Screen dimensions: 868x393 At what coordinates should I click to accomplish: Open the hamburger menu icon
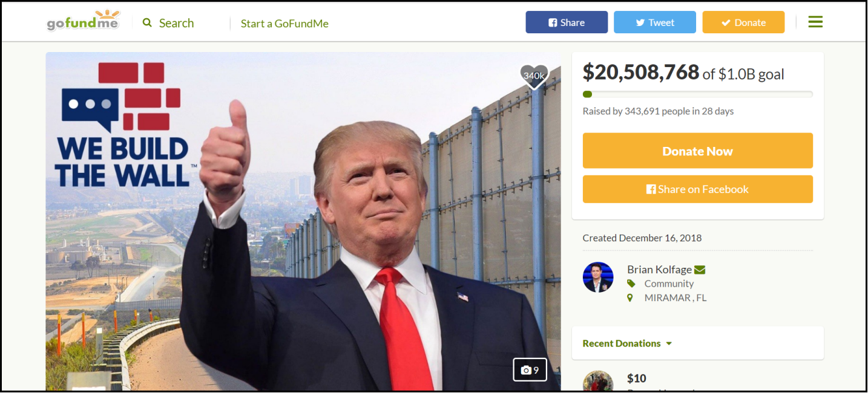coord(815,22)
